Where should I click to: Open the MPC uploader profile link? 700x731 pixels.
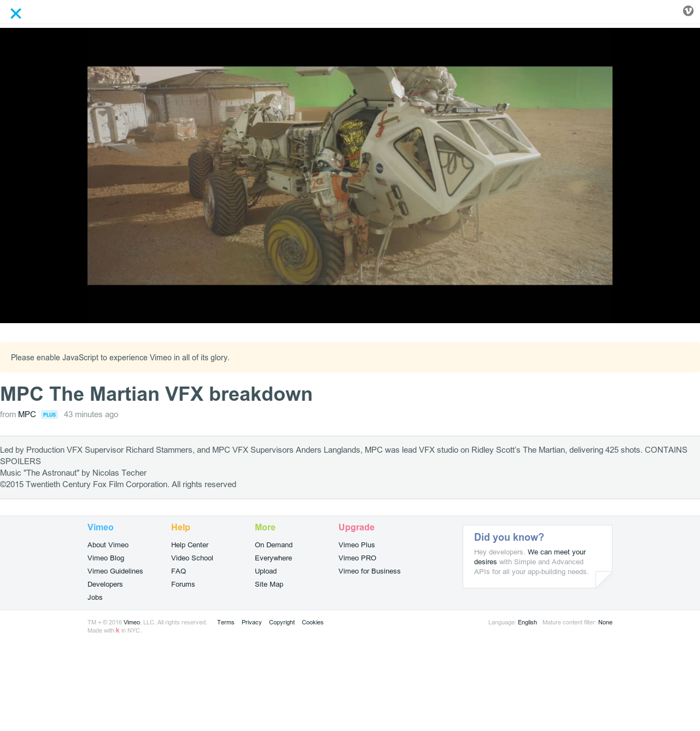(27, 414)
